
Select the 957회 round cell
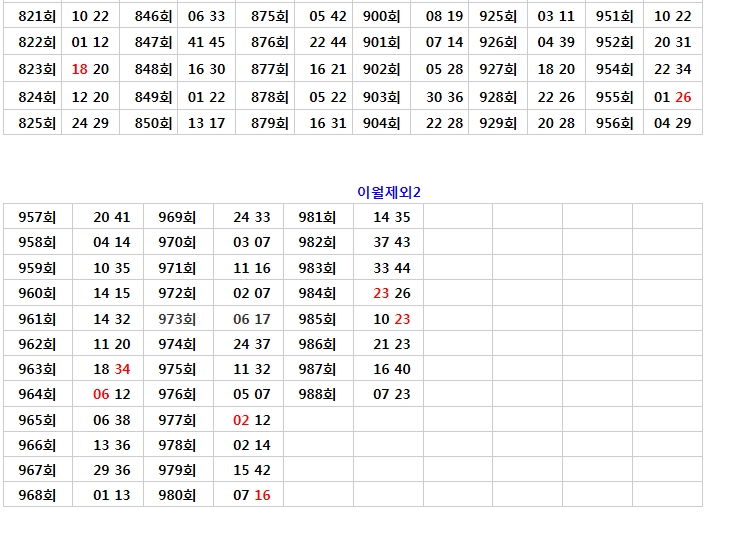(38, 217)
